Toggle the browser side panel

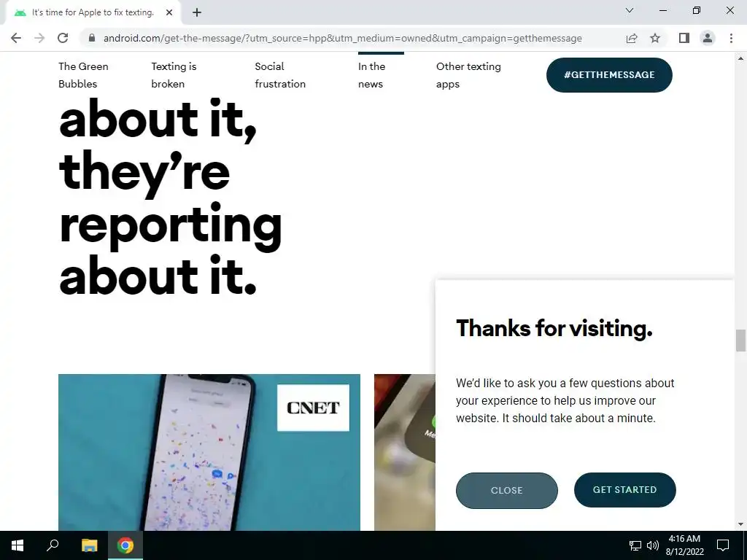[684, 38]
